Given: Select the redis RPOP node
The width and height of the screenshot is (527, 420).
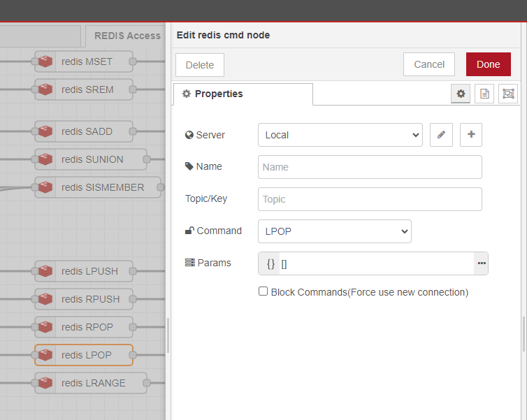Looking at the screenshot, I should click(84, 326).
